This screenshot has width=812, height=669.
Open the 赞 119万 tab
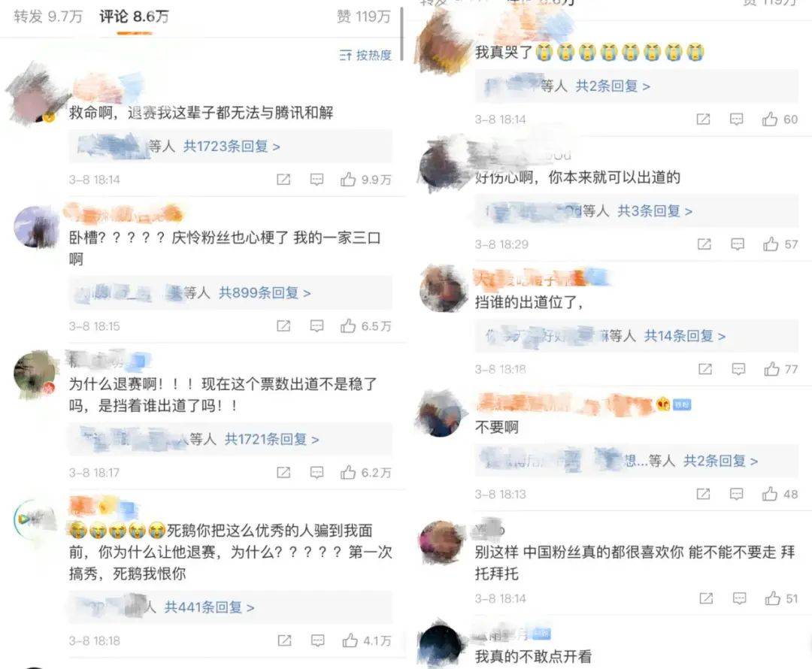(364, 17)
